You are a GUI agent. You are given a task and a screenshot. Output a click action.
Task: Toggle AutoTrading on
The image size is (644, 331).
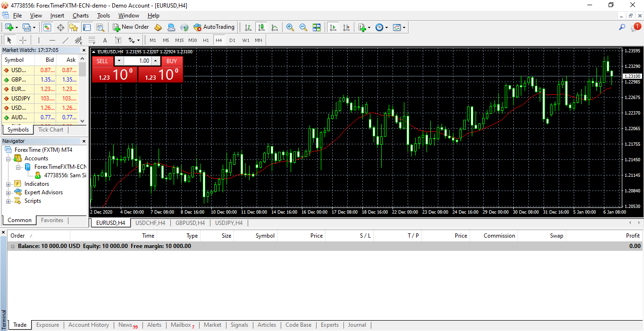[214, 27]
